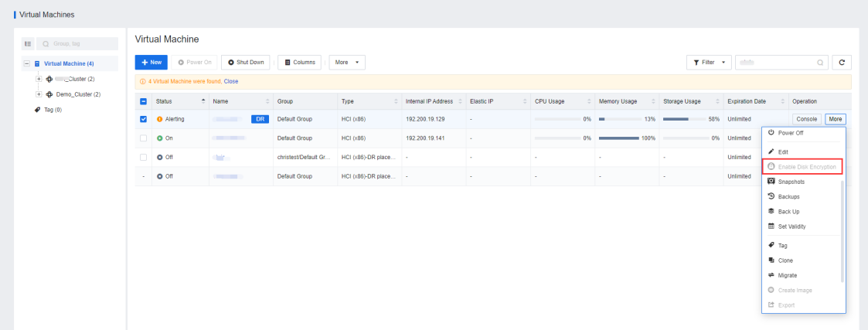Click the 13% Memory Usage progress bar

[619, 119]
